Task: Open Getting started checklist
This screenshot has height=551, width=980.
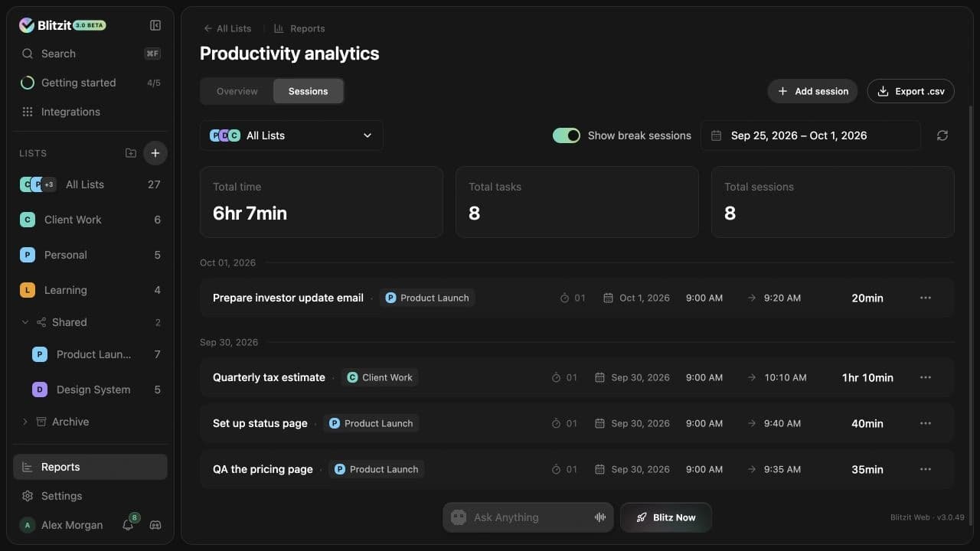Action: point(90,83)
